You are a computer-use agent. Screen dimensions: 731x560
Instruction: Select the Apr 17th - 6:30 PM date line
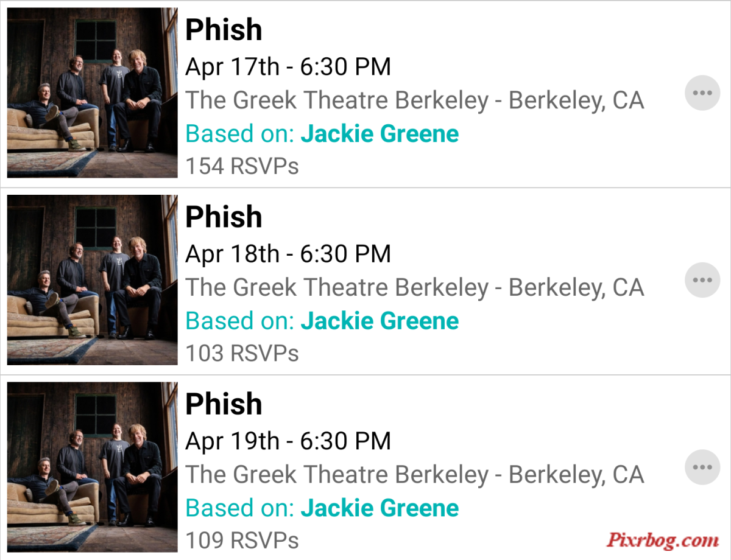[x=288, y=66]
